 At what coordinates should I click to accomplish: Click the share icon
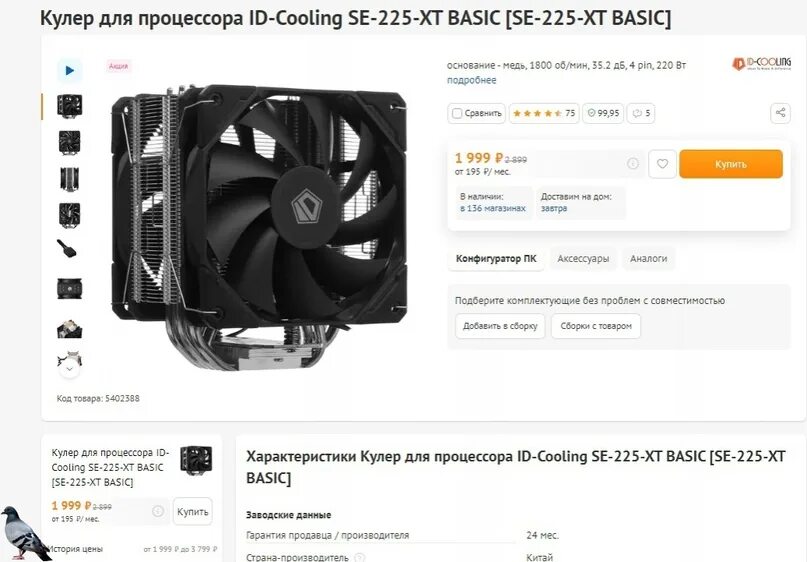click(780, 113)
